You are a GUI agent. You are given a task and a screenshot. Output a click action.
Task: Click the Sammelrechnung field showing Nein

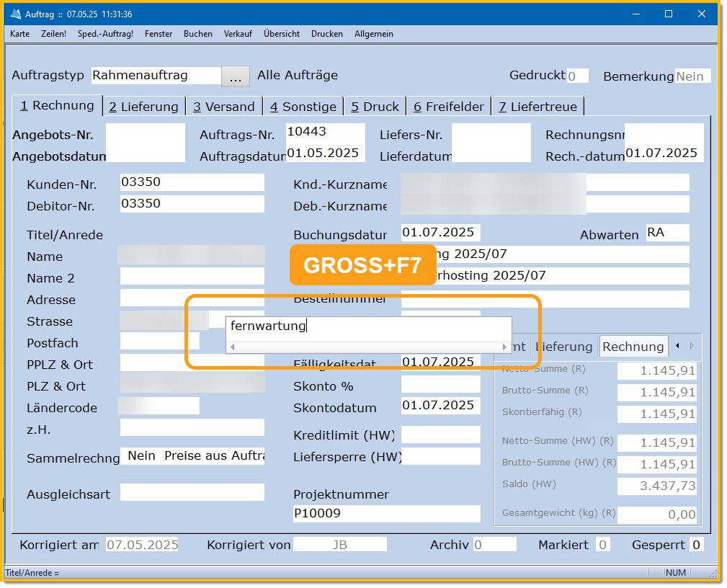[x=192, y=456]
